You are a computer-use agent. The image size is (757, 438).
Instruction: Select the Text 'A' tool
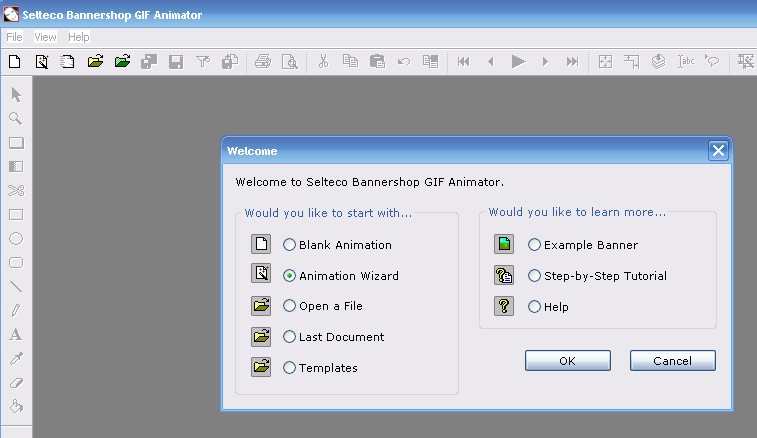(15, 335)
